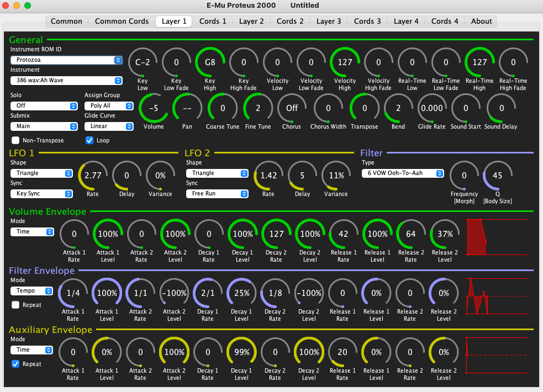The image size is (543, 392).
Task: Open the Instrument dropdown showing 386 wav:Ah Wave
Action: coord(66,80)
